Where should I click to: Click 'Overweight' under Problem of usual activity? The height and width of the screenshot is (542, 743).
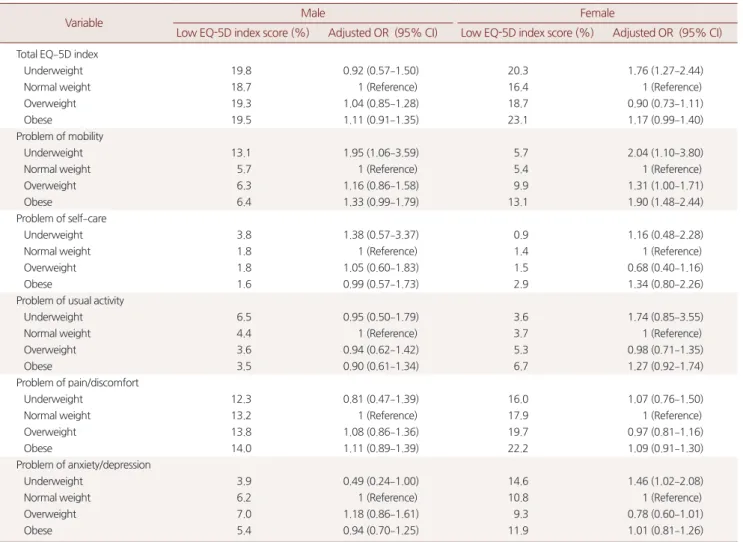click(50, 350)
